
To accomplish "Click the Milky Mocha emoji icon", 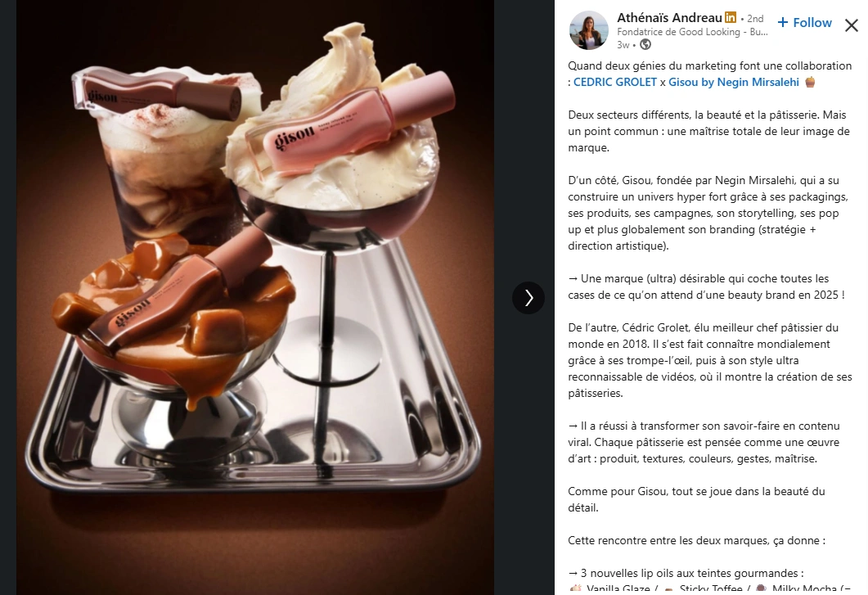I will click(762, 589).
